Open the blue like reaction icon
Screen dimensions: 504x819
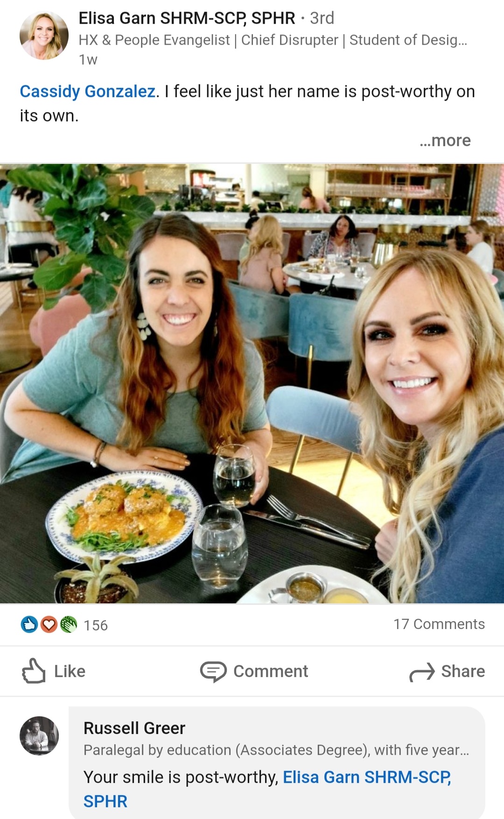click(x=29, y=624)
